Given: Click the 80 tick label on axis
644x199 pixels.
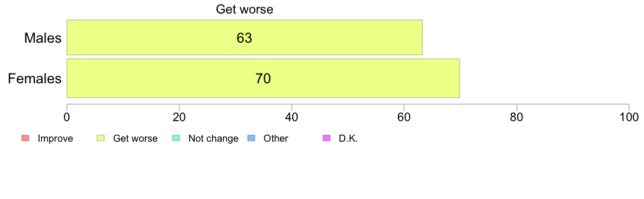Looking at the screenshot, I should click(x=516, y=117).
